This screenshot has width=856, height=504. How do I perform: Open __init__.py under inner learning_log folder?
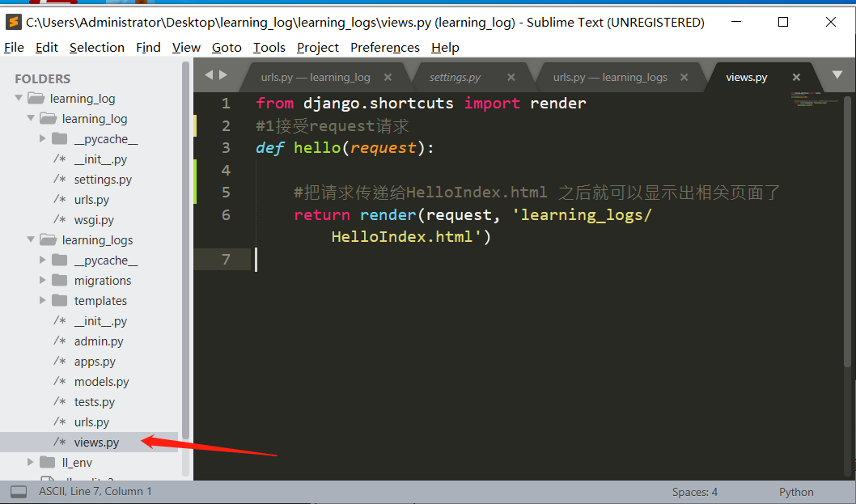coord(100,159)
